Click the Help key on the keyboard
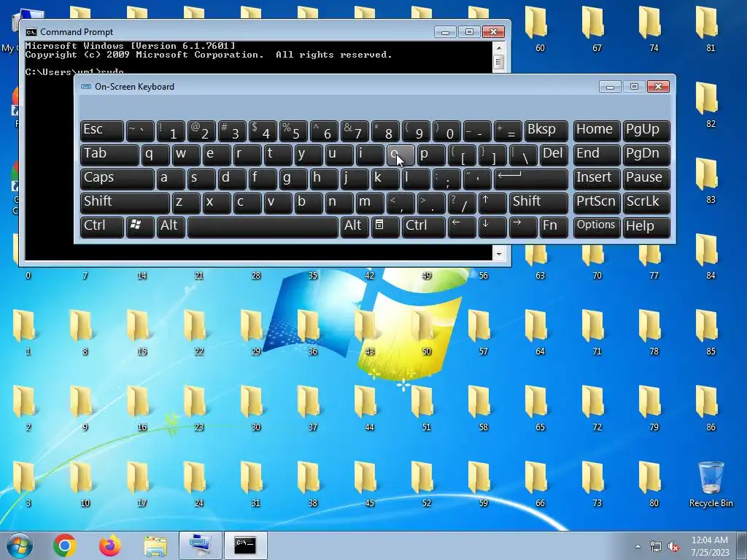Image resolution: width=747 pixels, height=560 pixels. [x=646, y=226]
